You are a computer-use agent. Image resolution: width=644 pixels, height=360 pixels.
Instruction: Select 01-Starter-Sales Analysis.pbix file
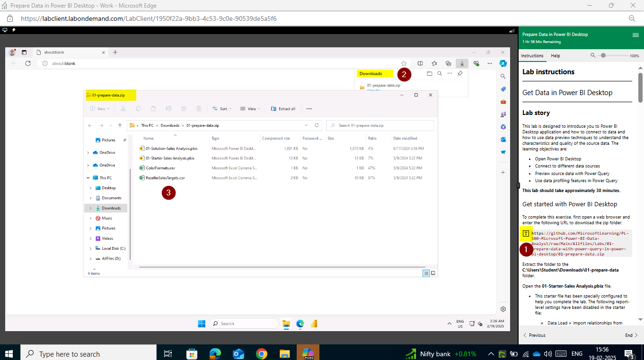(x=170, y=158)
